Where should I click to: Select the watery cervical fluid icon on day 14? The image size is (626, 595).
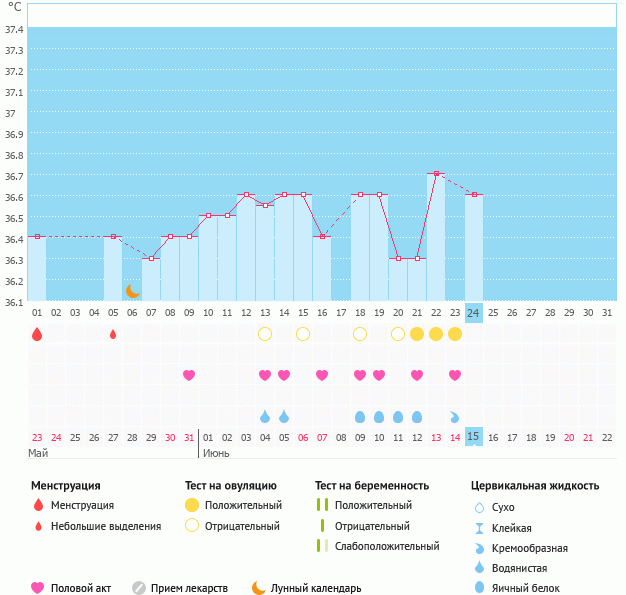[284, 416]
